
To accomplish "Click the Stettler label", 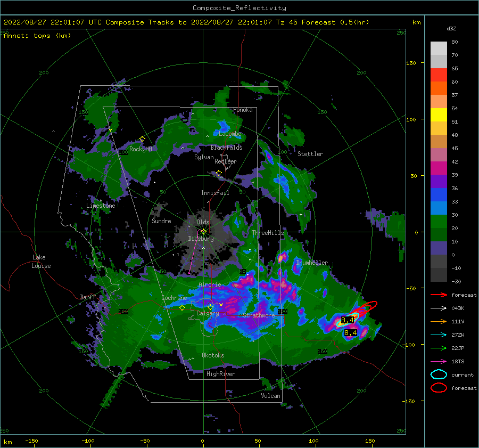I will pos(310,154).
